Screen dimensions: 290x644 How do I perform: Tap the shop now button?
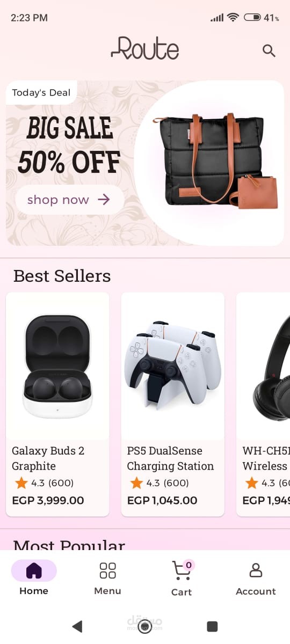(x=69, y=200)
